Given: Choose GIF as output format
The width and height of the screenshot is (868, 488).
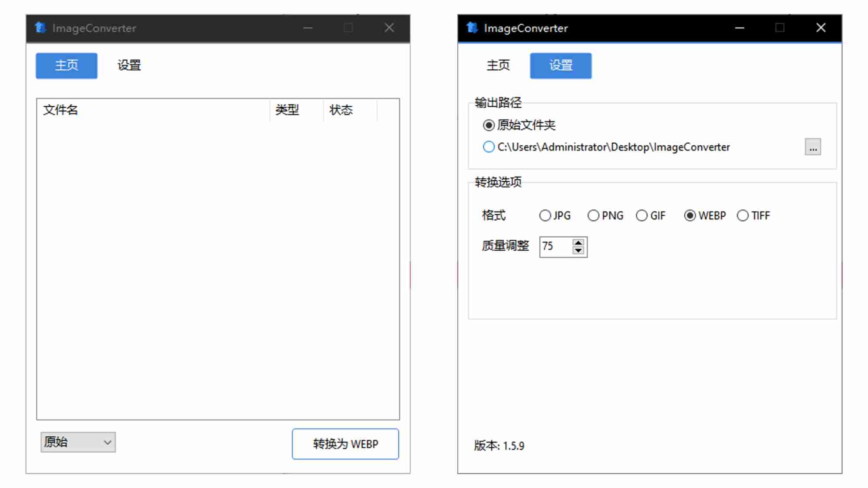Looking at the screenshot, I should (x=641, y=216).
